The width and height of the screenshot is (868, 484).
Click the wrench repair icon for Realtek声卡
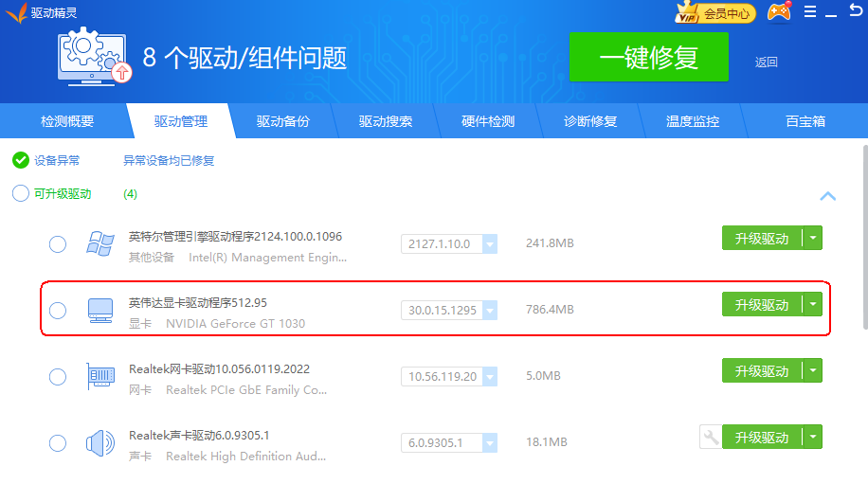coord(711,437)
